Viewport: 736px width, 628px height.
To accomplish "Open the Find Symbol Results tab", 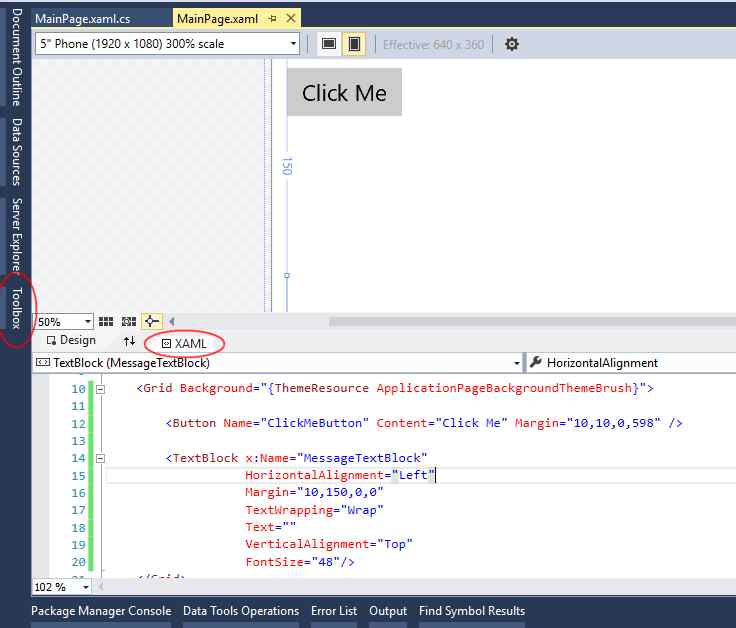I will pyautogui.click(x=472, y=611).
